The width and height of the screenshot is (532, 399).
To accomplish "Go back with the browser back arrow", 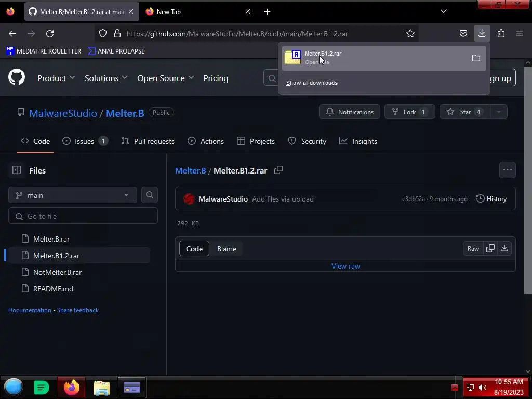I will pyautogui.click(x=12, y=34).
